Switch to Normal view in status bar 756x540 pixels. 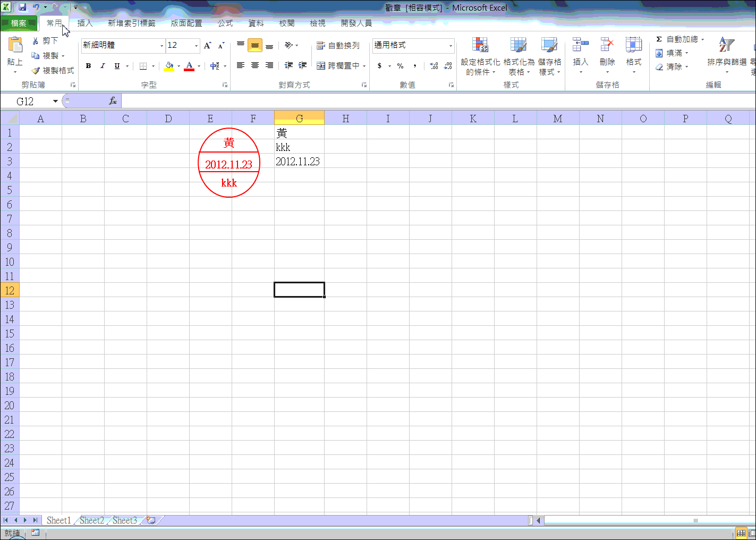(741, 533)
